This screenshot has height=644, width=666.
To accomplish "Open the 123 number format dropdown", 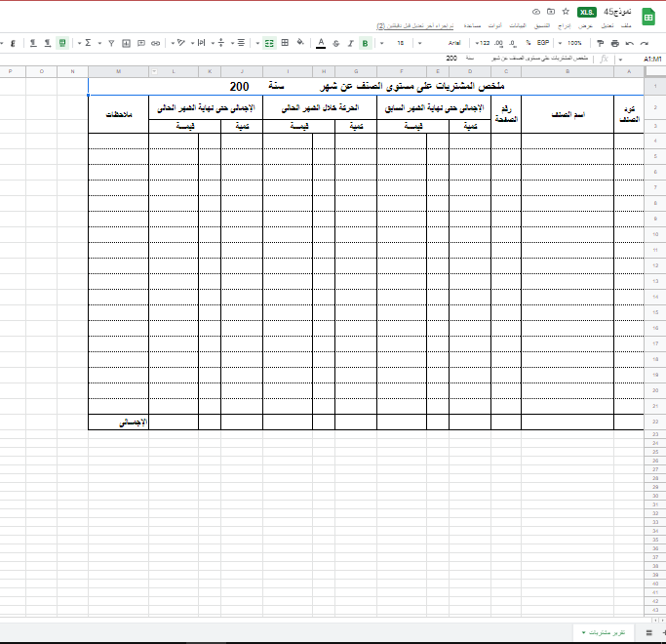I will [x=483, y=43].
